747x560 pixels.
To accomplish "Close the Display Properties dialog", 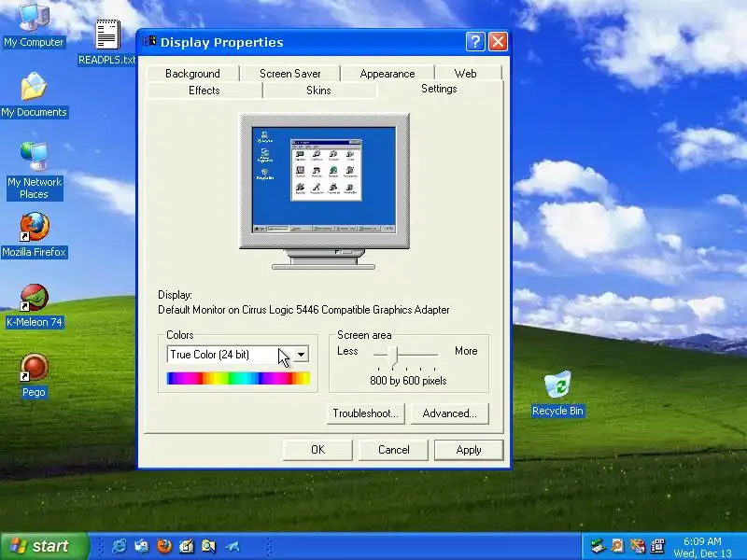I will point(498,42).
